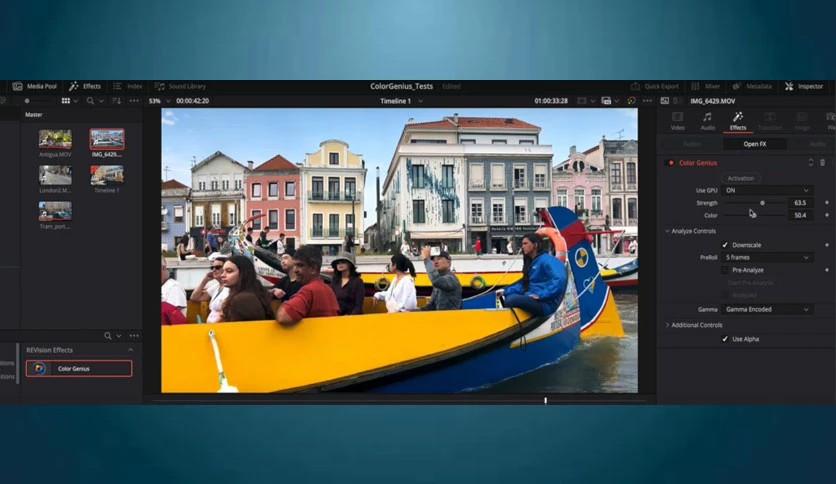Add a keyframe for Downscale parameter

pos(827,245)
